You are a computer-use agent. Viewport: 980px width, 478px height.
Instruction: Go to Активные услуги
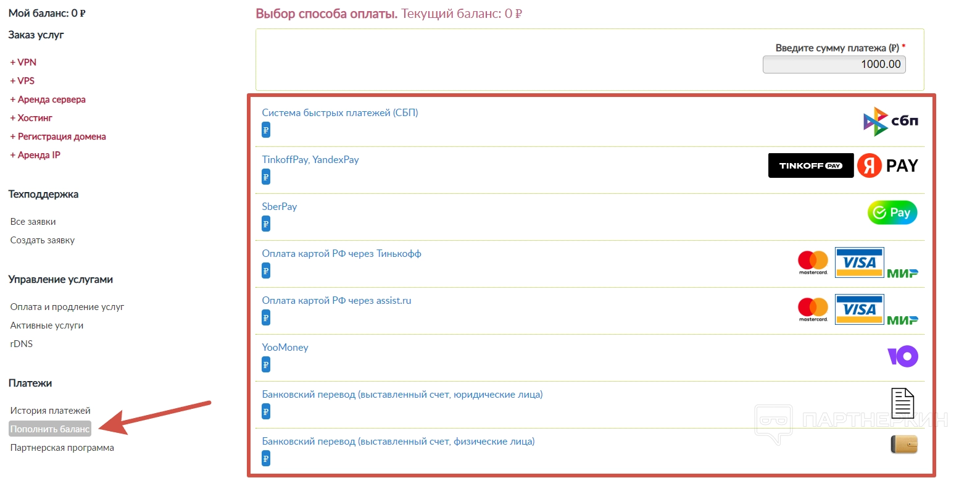47,325
